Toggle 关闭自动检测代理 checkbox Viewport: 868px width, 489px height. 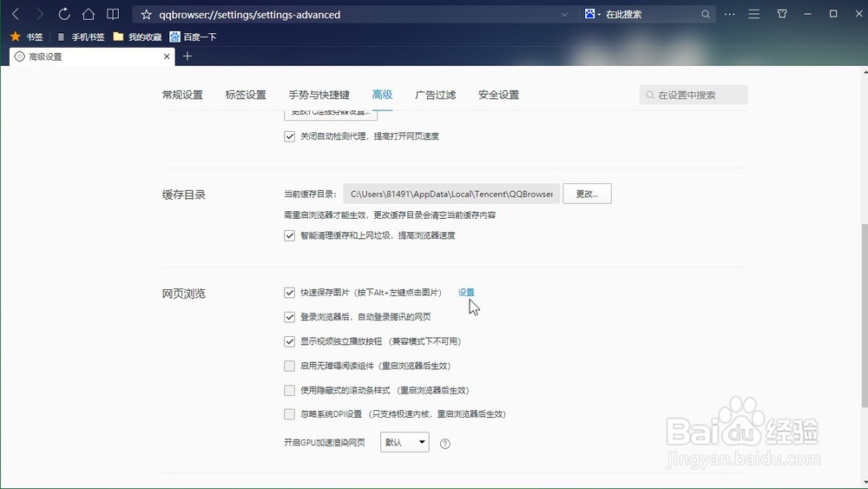[x=290, y=136]
